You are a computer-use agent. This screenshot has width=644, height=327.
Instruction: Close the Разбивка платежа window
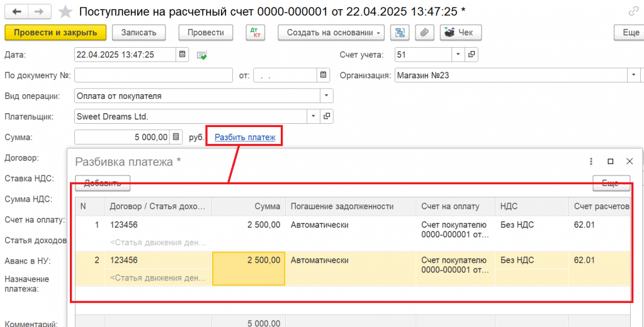point(630,162)
